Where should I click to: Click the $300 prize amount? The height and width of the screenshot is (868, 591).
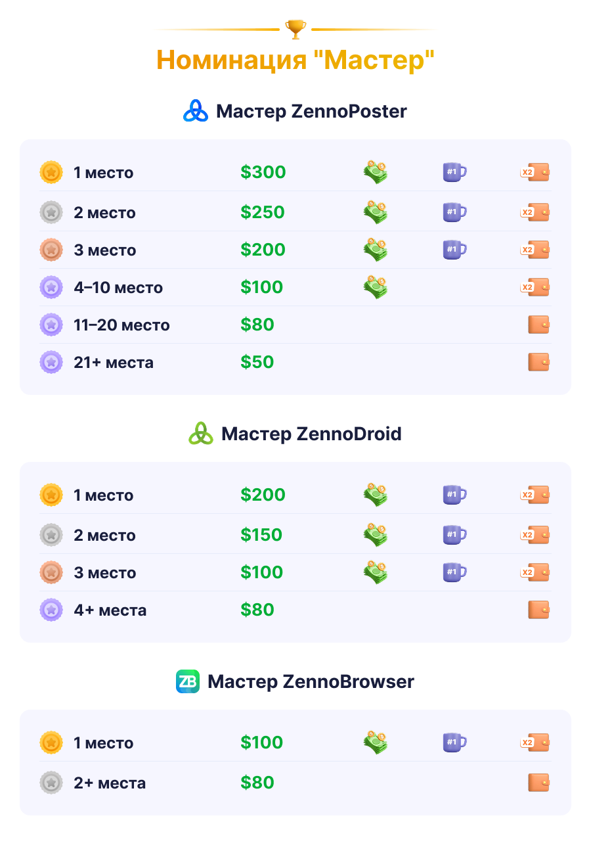pyautogui.click(x=263, y=172)
